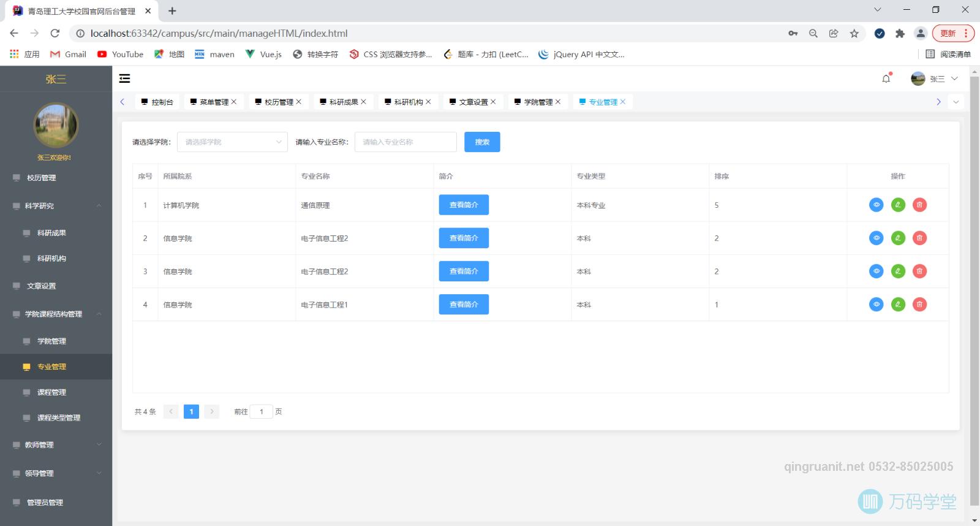Screen dimensions: 980x526
Task: Open the 请选择学院 dropdown
Action: 232,142
